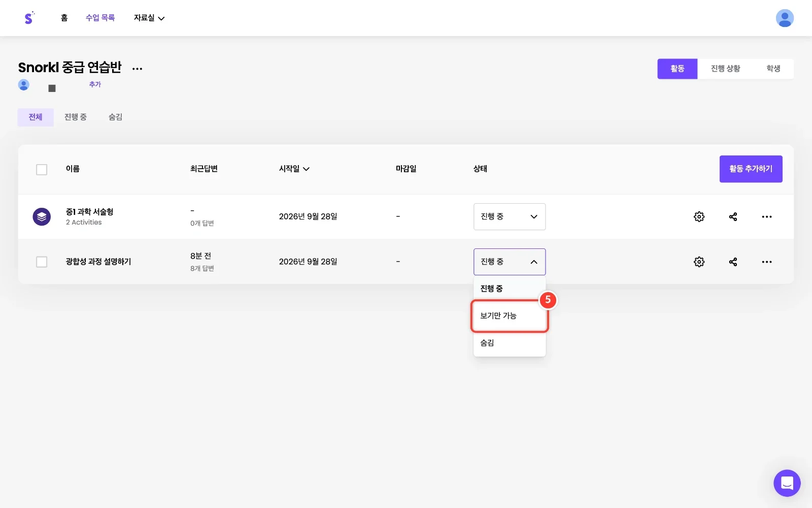Sort by 시작일 column chevron
The height and width of the screenshot is (508, 812).
(306, 169)
